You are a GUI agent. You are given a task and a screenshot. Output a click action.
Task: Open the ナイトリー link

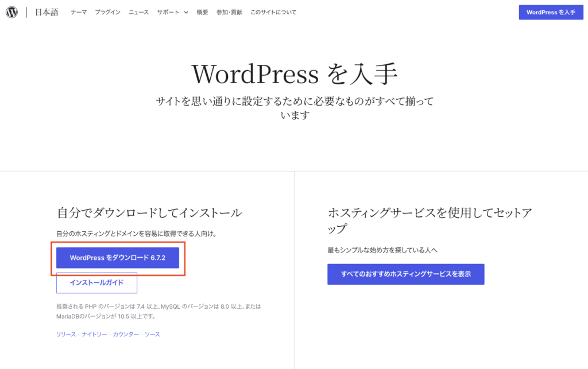click(x=94, y=335)
